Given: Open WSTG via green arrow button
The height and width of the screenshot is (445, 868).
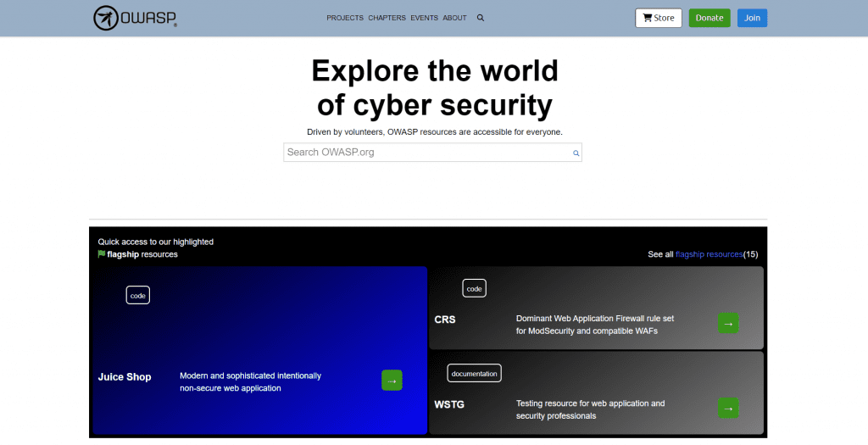Looking at the screenshot, I should click(x=728, y=409).
